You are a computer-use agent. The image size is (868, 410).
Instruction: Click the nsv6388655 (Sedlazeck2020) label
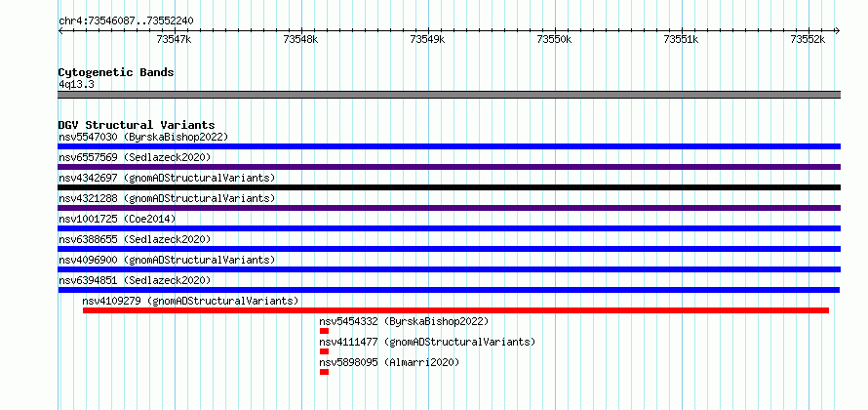click(135, 239)
